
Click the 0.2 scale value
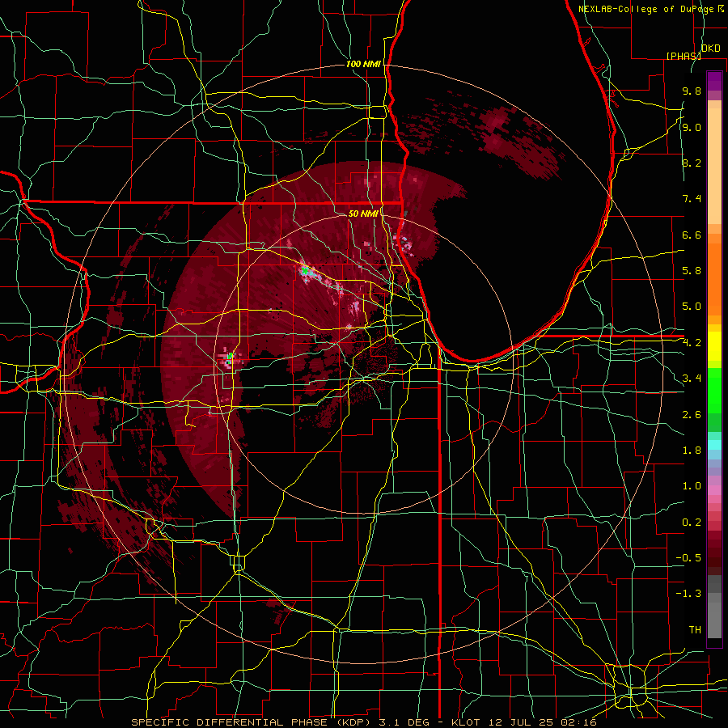click(x=692, y=522)
